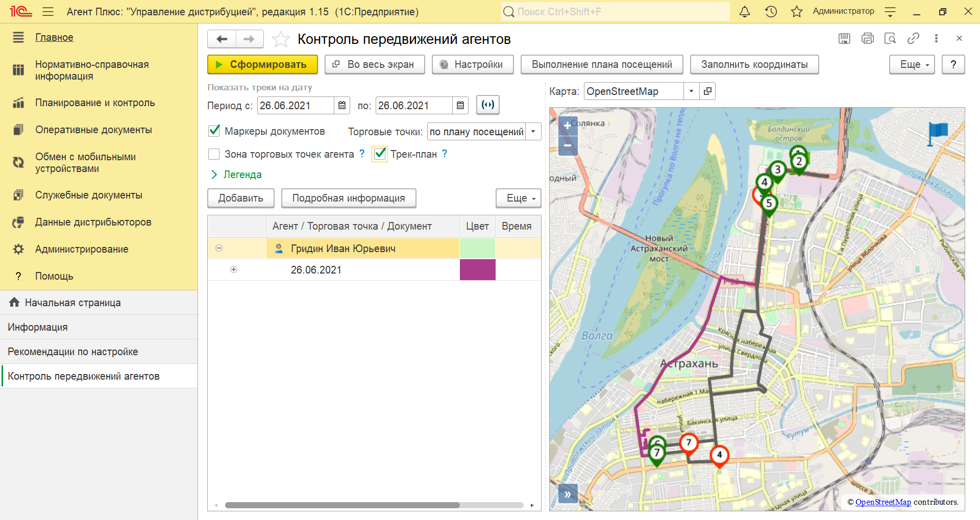The height and width of the screenshot is (520, 980).
Task: Open Настройки button
Action: (x=473, y=64)
